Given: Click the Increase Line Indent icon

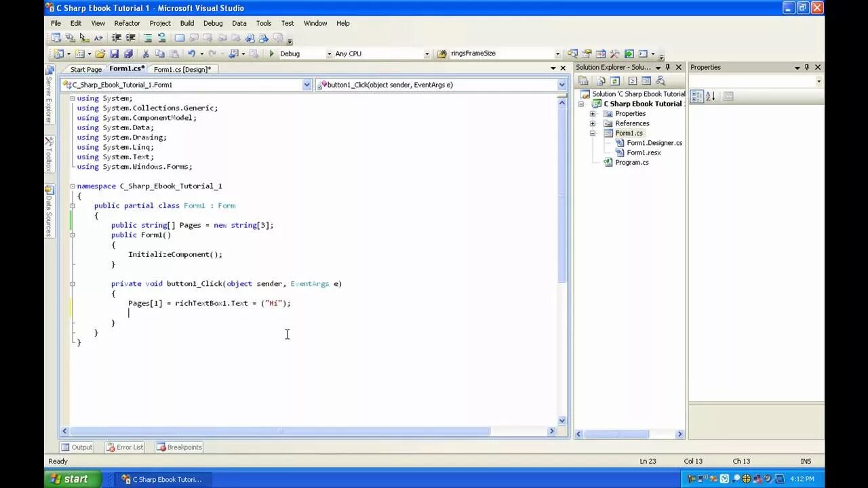Looking at the screenshot, I should pos(130,38).
